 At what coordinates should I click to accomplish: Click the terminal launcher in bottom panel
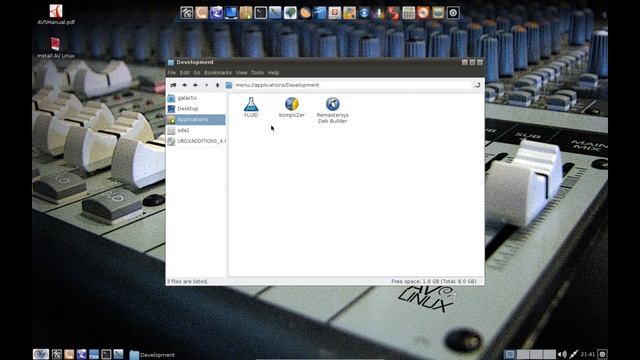106,354
